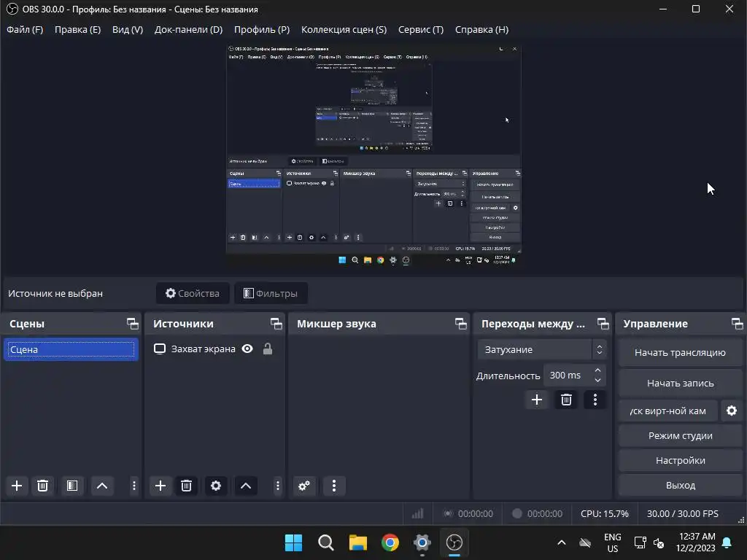This screenshot has height=560, width=747.
Task: Open the Вид (V) menu
Action: pos(128,29)
